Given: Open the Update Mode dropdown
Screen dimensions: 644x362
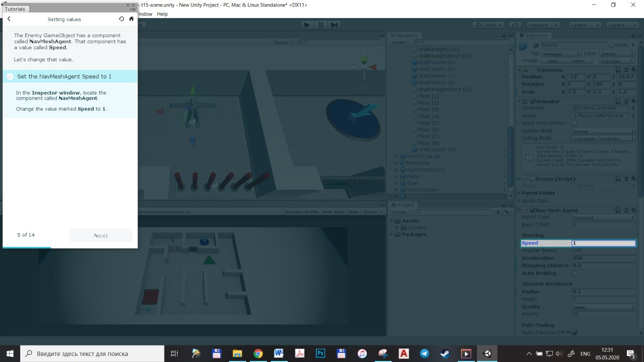Looking at the screenshot, I should point(604,131).
